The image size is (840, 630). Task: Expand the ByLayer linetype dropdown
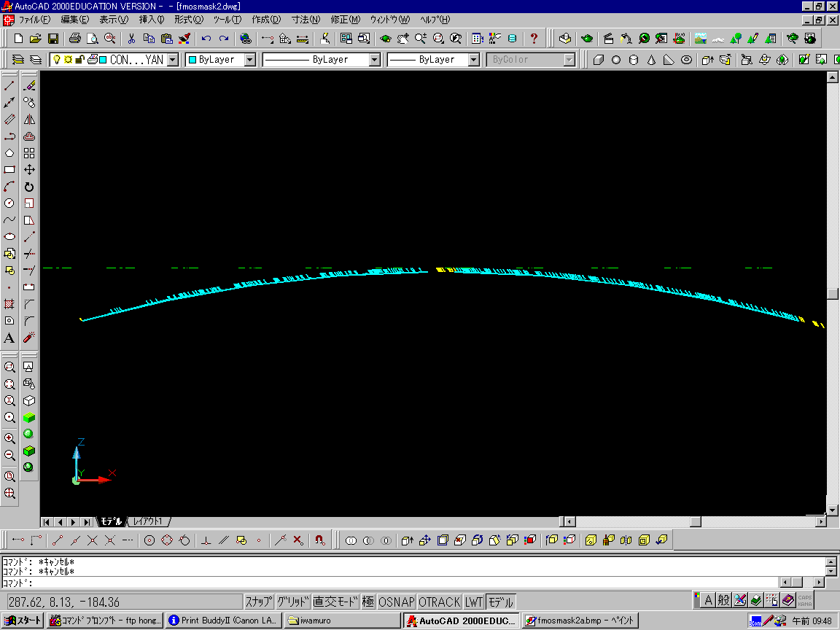coord(374,60)
